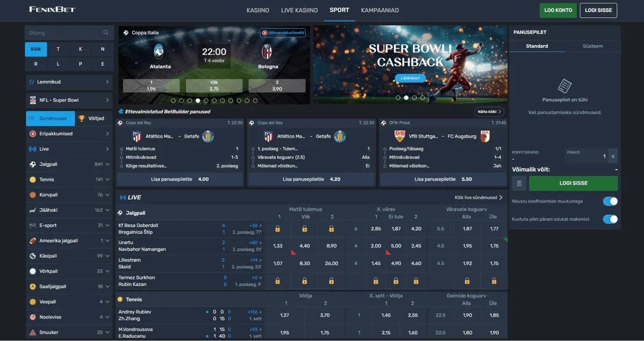Expand the E-sport 31 sidebar category
The width and height of the screenshot is (644, 341).
pos(69,226)
